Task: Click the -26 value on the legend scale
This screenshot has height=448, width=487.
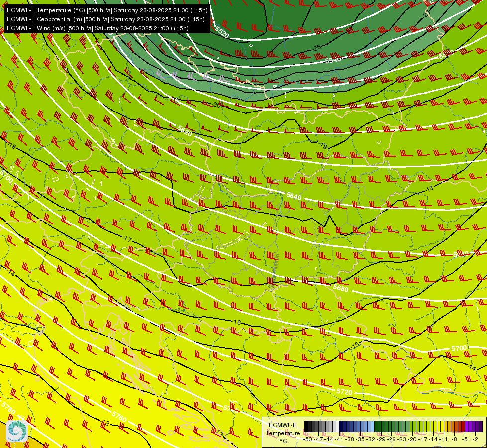Action: pos(392,439)
